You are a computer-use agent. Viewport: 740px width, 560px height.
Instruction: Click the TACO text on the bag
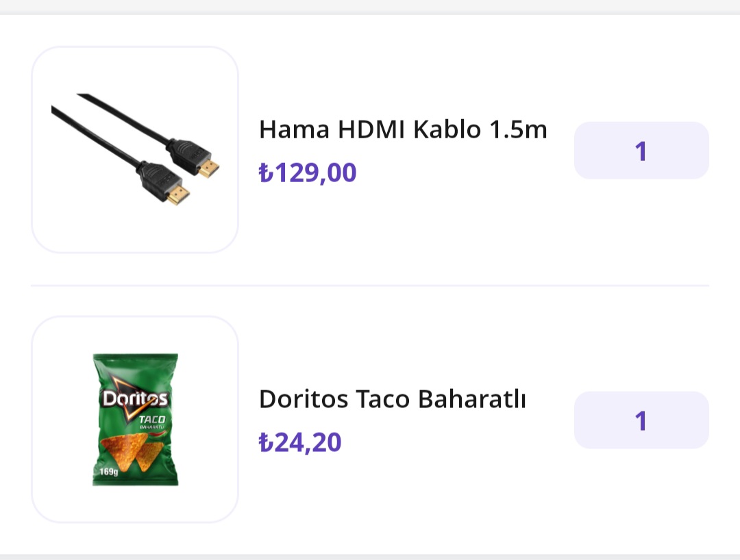[151, 419]
